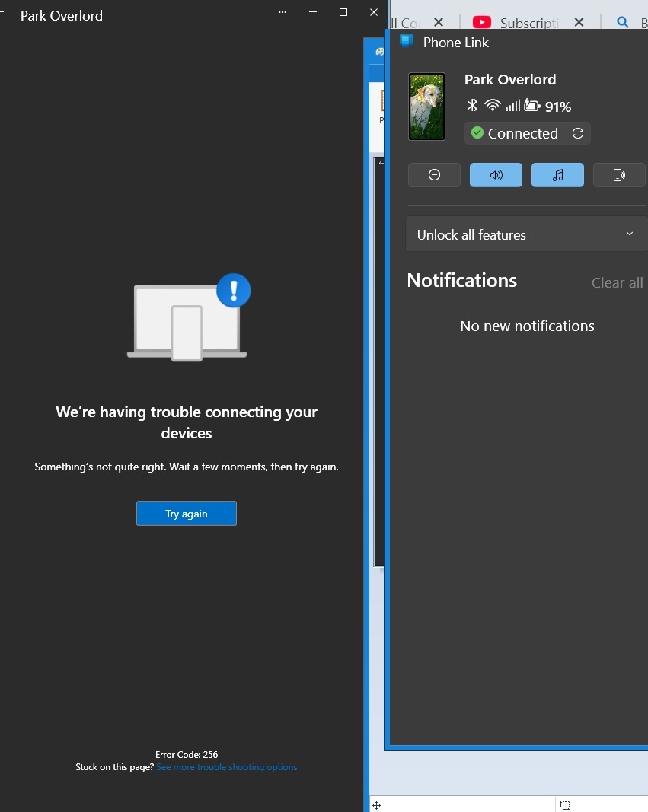Image resolution: width=648 pixels, height=812 pixels.
Task: Click the Phone Link app logo icon
Action: 407,41
